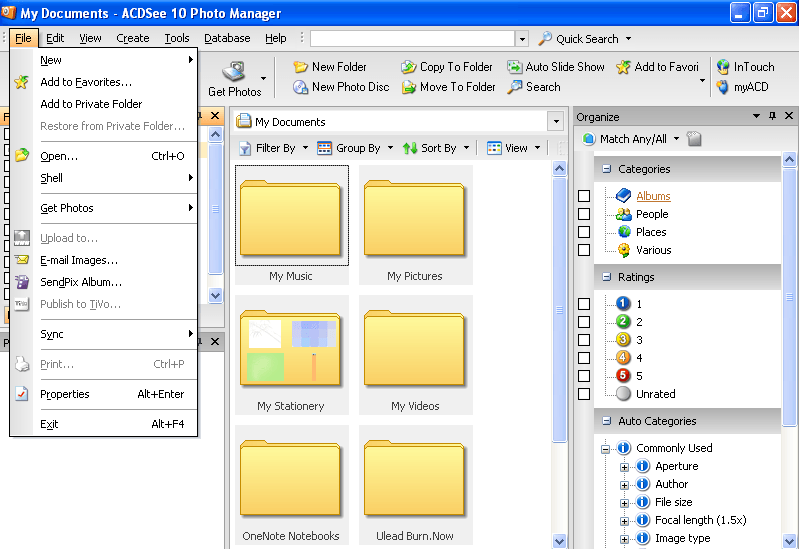Select the People category icon
This screenshot has width=799, height=549.
tap(623, 214)
